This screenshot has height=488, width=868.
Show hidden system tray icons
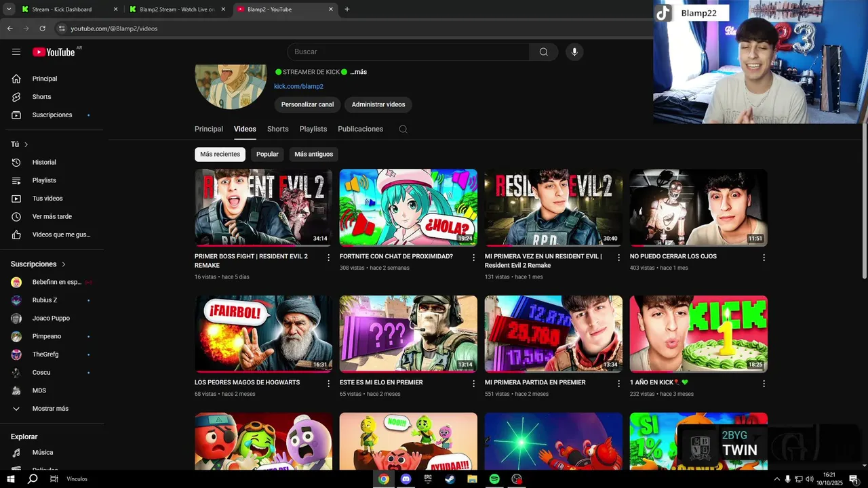776,479
